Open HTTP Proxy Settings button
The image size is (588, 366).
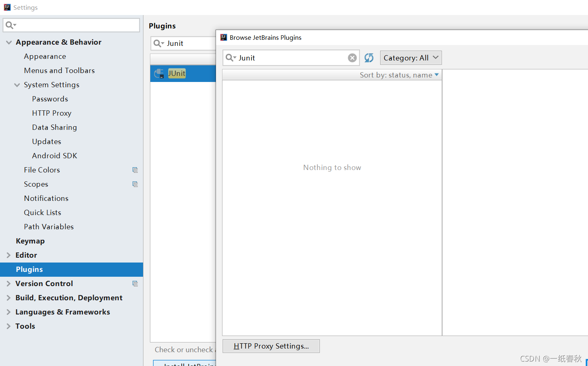pos(271,346)
